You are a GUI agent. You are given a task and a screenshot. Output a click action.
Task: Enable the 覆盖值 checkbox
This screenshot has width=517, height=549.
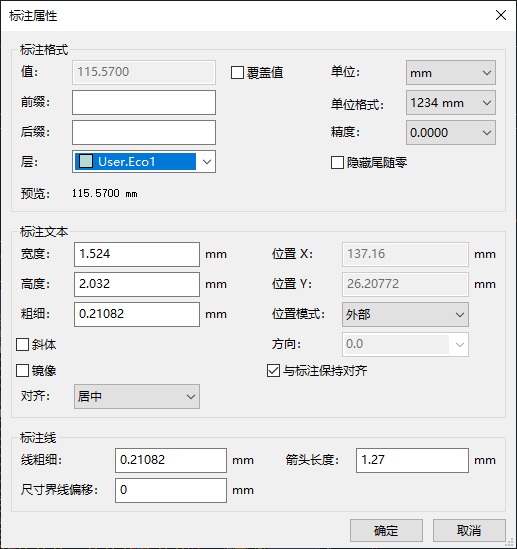(237, 72)
